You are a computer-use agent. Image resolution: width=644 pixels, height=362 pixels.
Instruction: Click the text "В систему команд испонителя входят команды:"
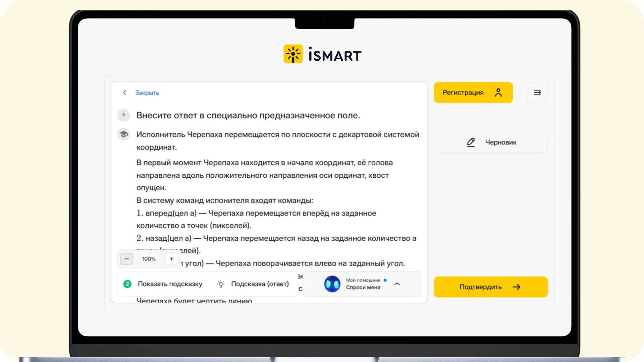[224, 200]
